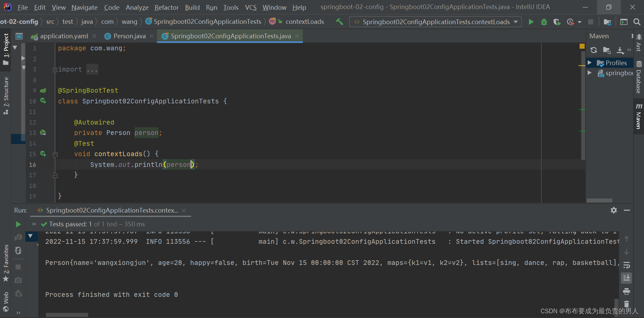Toggle the Web tool window strip
This screenshot has height=318, width=644.
pyautogui.click(x=6, y=302)
